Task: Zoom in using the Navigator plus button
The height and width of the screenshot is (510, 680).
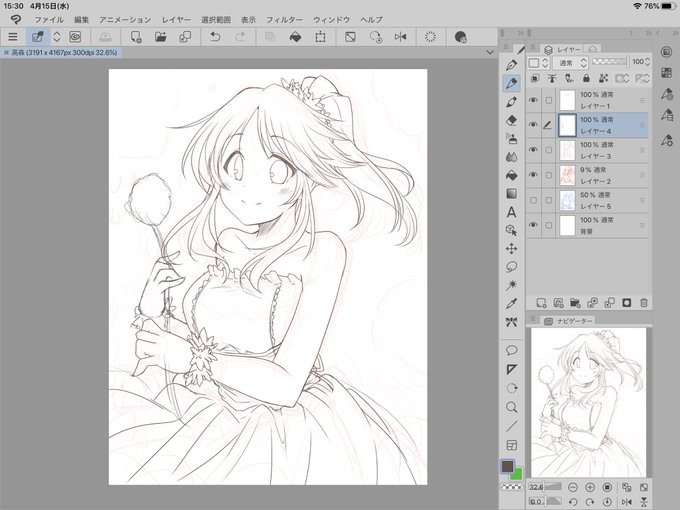Action: [590, 487]
